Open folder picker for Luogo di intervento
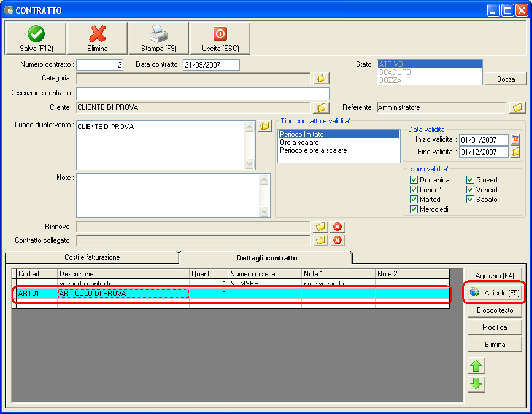 [x=264, y=126]
